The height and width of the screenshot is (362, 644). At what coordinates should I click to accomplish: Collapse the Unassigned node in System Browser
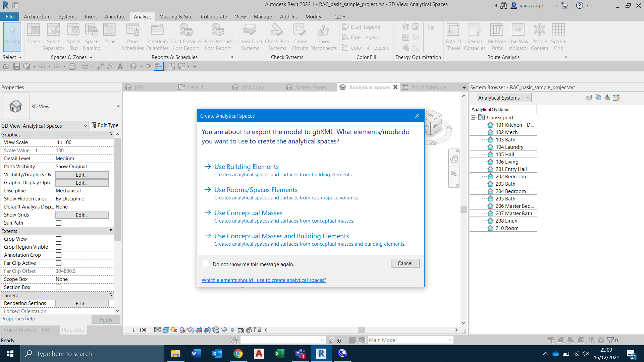[473, 117]
